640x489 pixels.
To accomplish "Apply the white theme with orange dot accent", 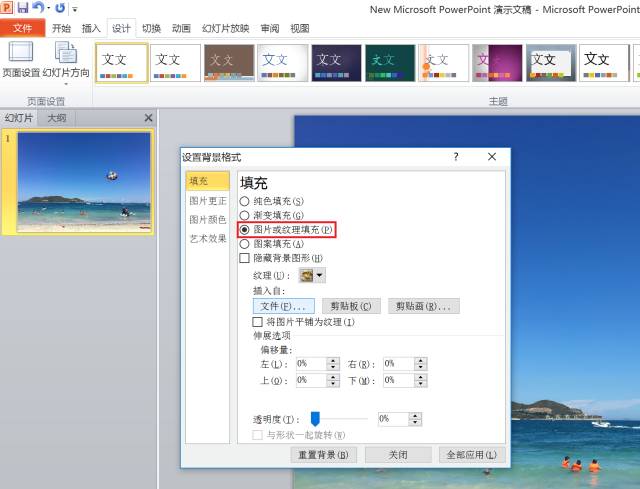I will [444, 63].
